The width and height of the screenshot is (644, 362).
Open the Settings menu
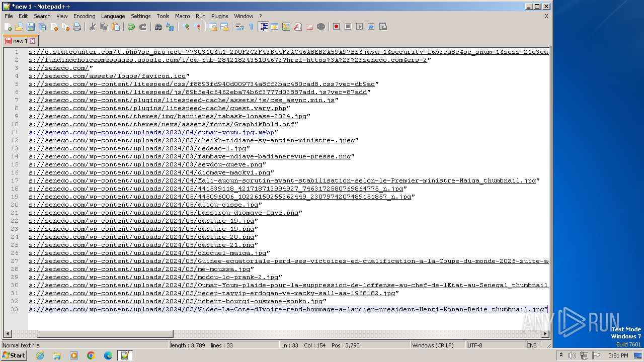[141, 16]
